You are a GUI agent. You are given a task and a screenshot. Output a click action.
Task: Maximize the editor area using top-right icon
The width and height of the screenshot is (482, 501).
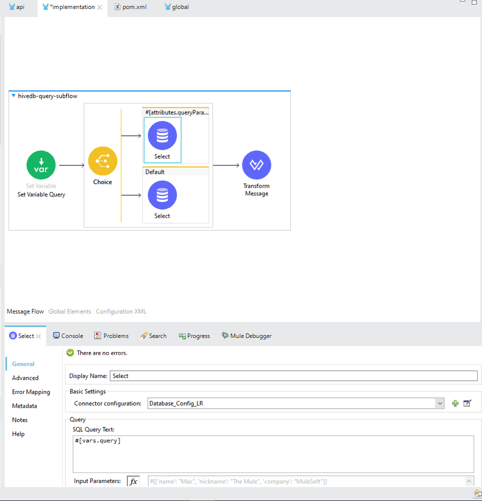coord(474,2)
